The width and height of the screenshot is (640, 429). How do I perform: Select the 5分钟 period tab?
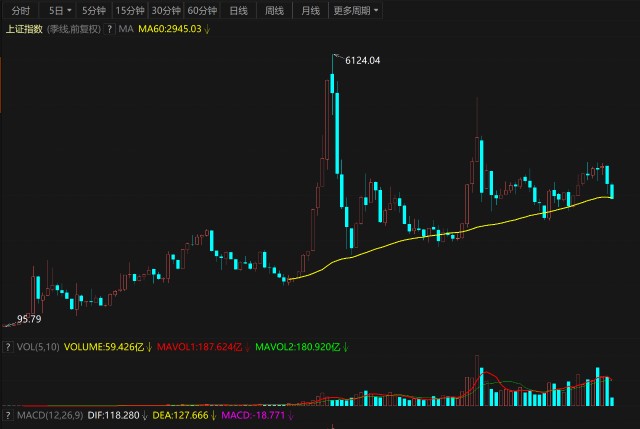tap(94, 10)
